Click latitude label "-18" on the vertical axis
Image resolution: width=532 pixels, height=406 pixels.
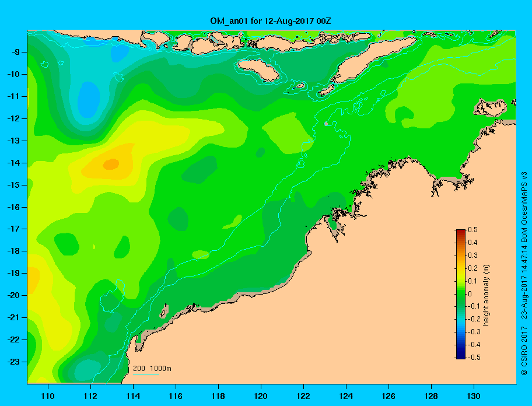click(x=13, y=251)
